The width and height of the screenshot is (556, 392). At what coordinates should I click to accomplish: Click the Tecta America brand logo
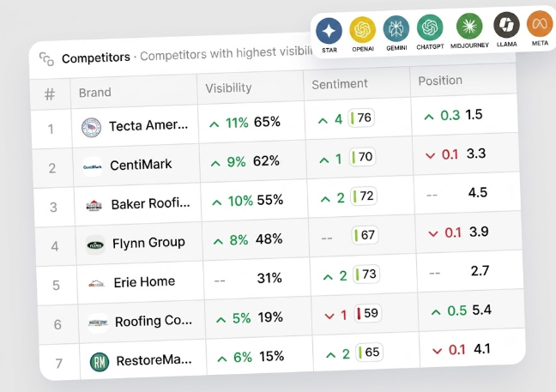(91, 127)
